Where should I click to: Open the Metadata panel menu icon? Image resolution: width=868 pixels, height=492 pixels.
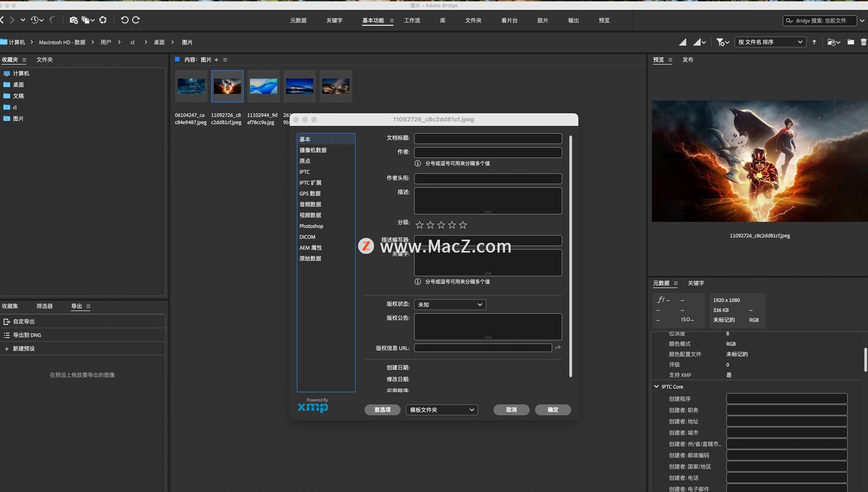coord(676,283)
